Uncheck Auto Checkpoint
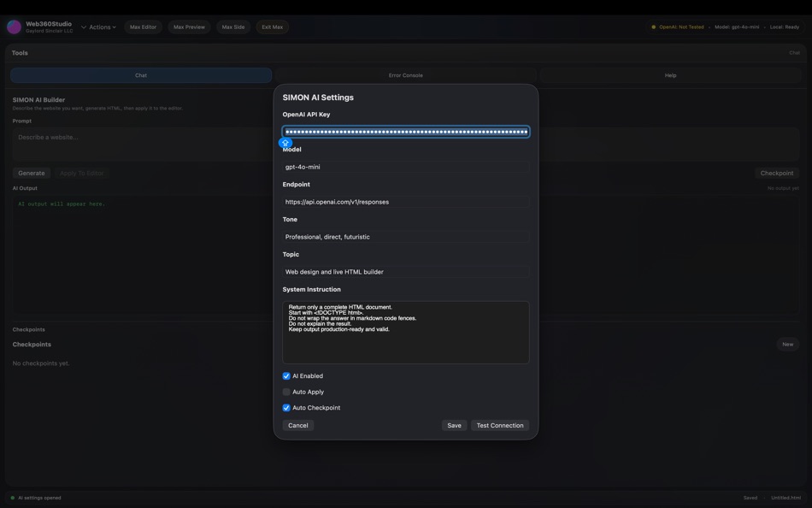The image size is (812, 508). [285, 407]
